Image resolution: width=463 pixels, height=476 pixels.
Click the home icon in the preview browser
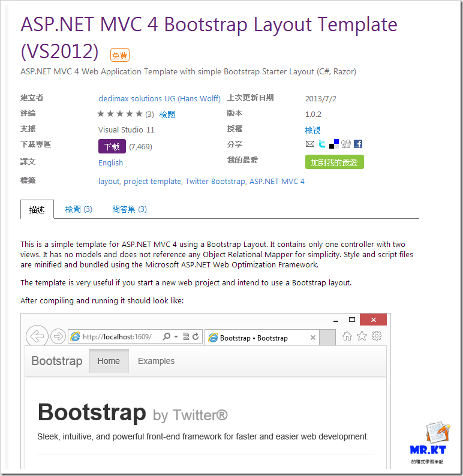pos(347,336)
